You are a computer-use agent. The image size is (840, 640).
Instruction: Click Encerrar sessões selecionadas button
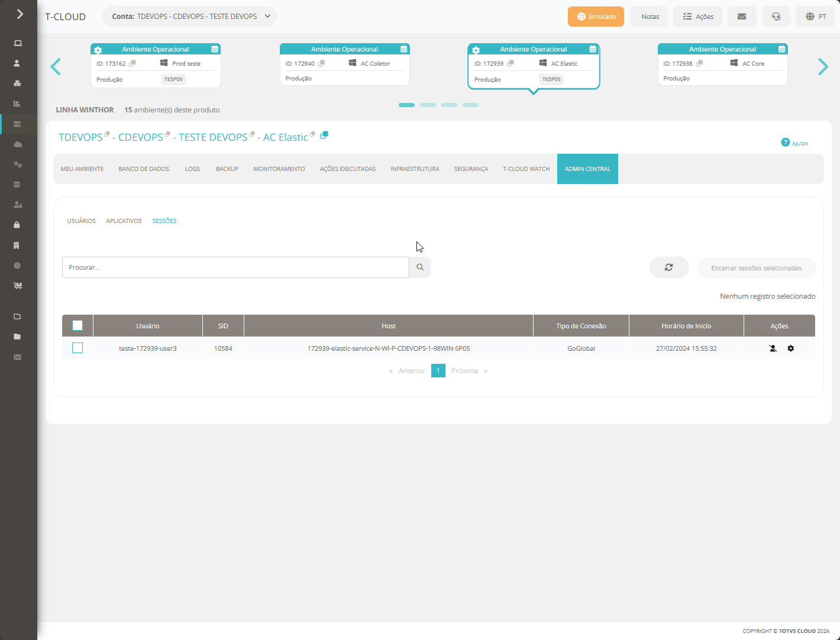(757, 268)
